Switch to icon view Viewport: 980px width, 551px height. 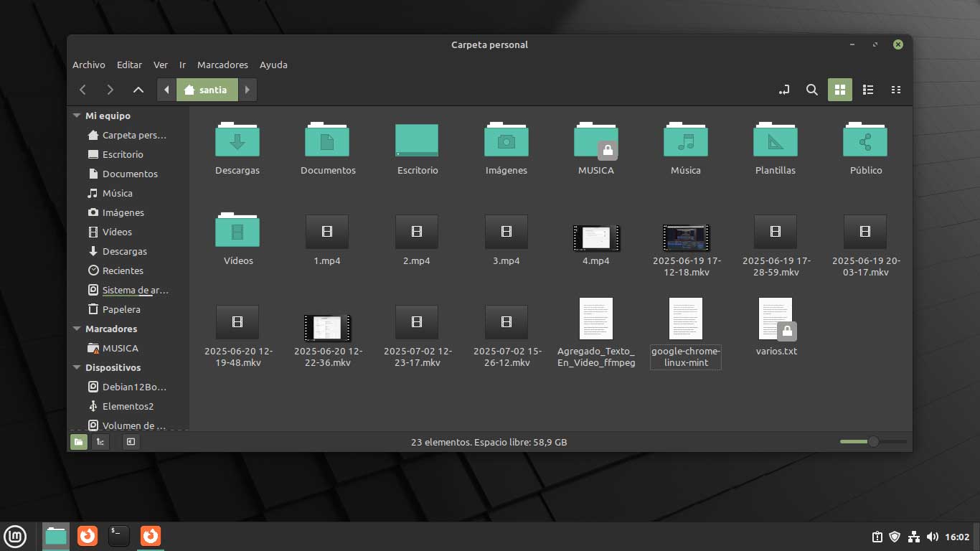(840, 90)
